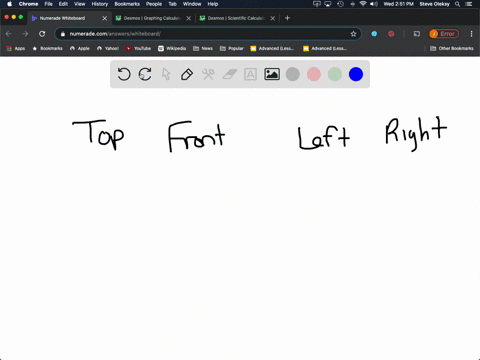Close the Desmos Graphing Calculator tab
The height and width of the screenshot is (360, 480).
click(189, 18)
